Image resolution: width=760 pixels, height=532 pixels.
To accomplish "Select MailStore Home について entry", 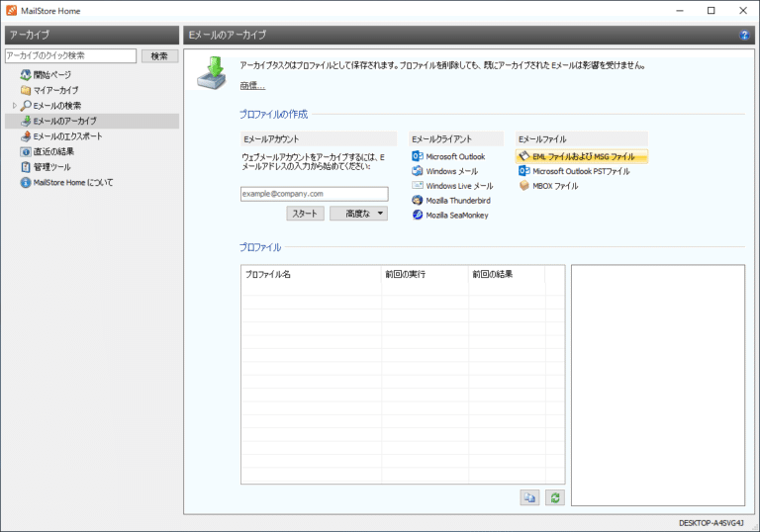I will pos(73,183).
